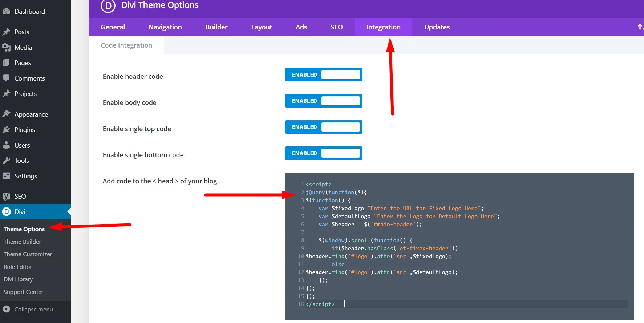
Task: Click the Plugins plug icon
Action: [6, 129]
